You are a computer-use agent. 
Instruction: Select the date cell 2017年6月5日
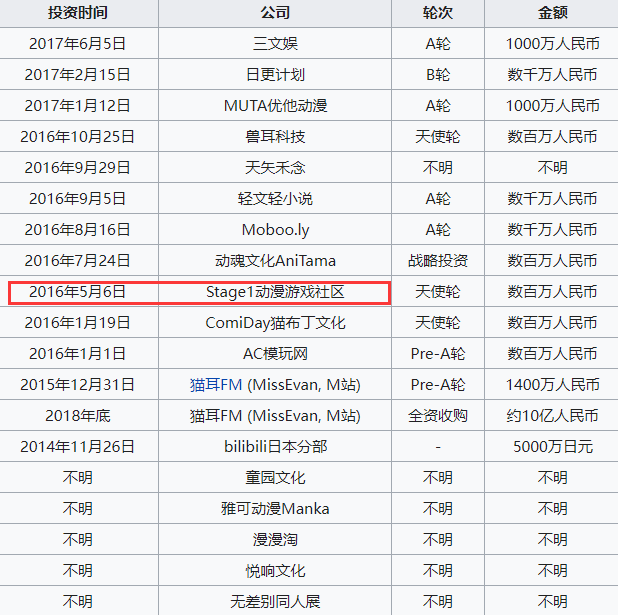(78, 43)
